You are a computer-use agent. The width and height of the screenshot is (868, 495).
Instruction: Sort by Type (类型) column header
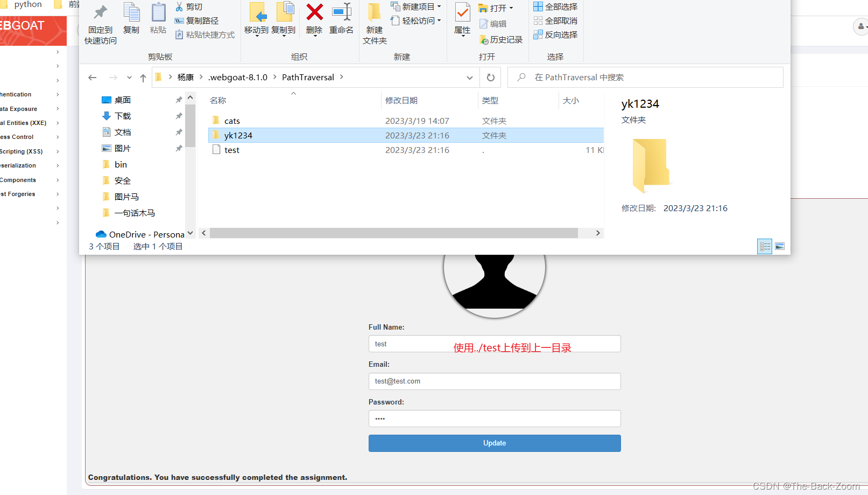click(x=490, y=101)
